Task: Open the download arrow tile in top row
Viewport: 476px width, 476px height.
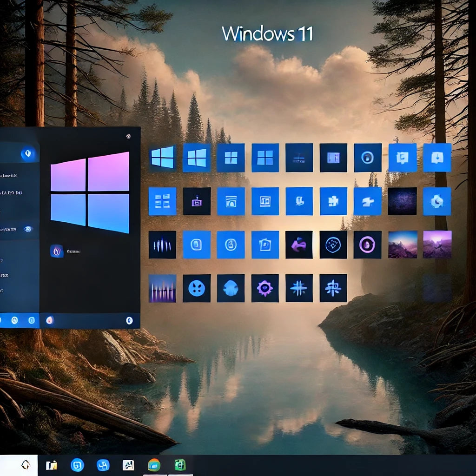Action: click(437, 158)
